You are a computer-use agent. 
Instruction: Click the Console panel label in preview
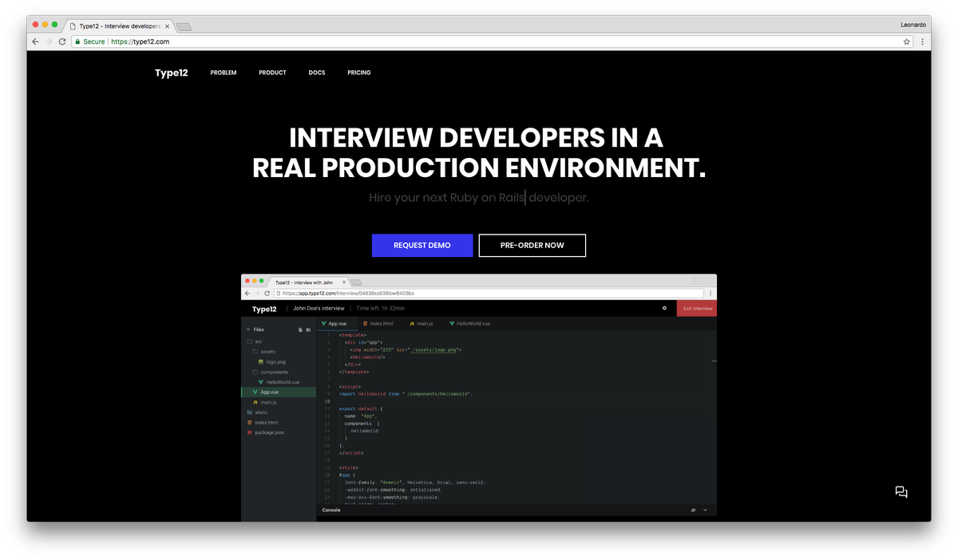point(331,510)
